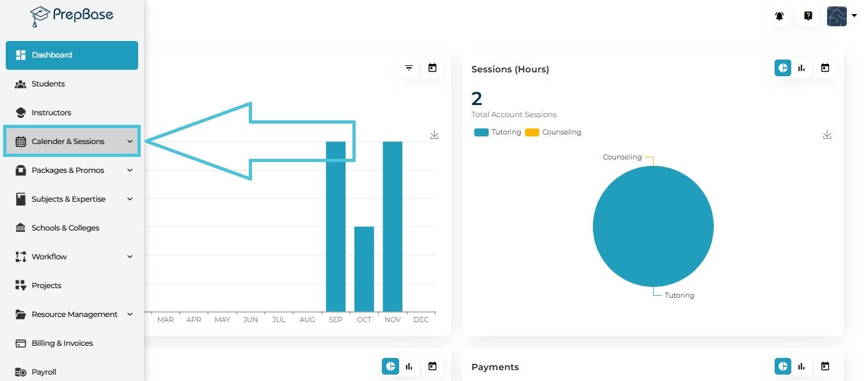868x381 pixels.
Task: Switch Payments card to bar chart view
Action: point(801,366)
